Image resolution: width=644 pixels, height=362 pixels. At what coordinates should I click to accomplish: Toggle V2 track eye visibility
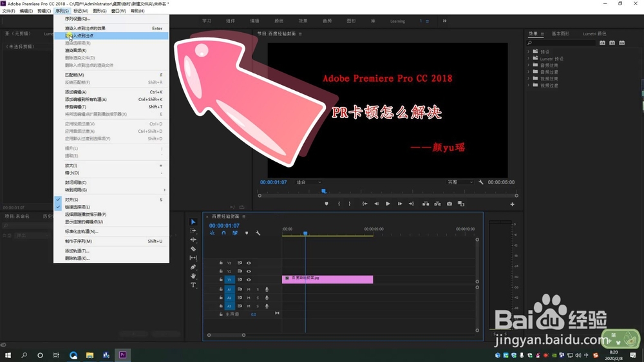pos(249,271)
